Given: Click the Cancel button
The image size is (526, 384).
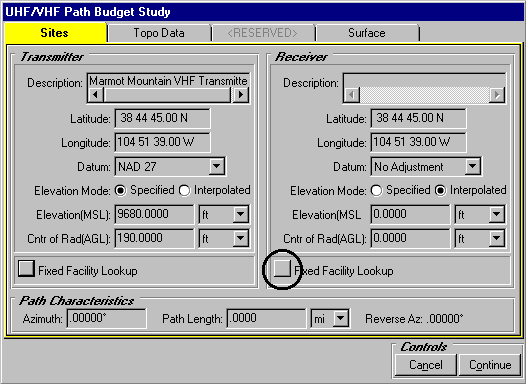Looking at the screenshot, I should coord(426,365).
